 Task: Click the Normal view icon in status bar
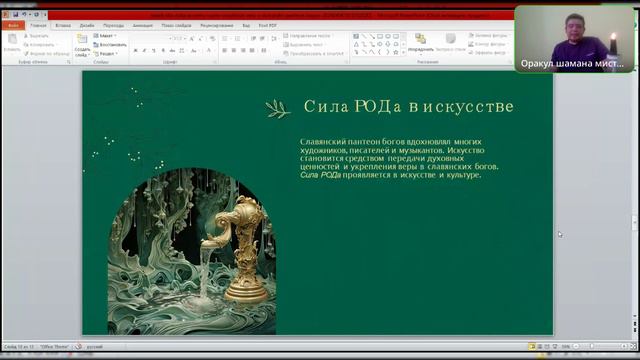532,347
